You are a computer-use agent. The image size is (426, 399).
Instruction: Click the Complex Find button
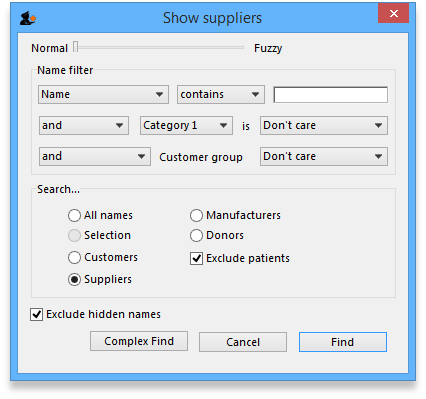tap(139, 341)
